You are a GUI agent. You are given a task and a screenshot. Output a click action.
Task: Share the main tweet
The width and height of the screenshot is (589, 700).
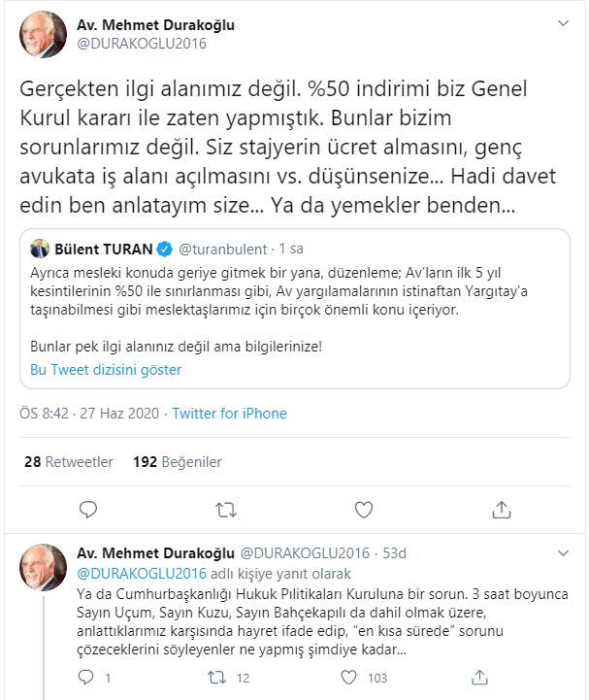click(502, 509)
